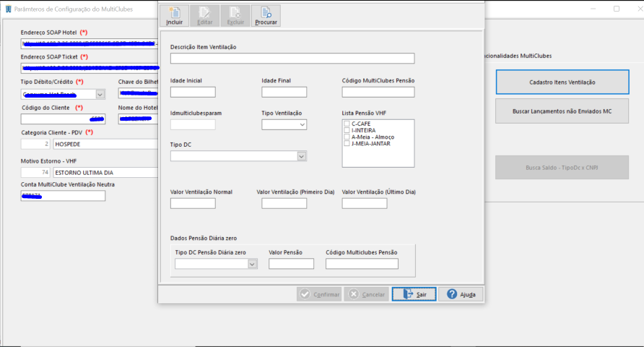644x347 pixels.
Task: Check the I-INTEIRA pension option
Action: pyautogui.click(x=347, y=130)
